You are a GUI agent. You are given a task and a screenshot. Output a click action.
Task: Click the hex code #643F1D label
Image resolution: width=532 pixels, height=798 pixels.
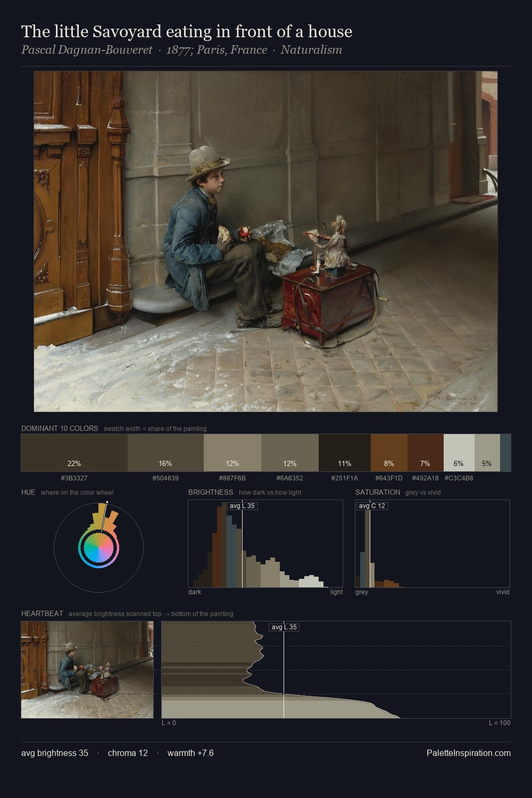(389, 478)
